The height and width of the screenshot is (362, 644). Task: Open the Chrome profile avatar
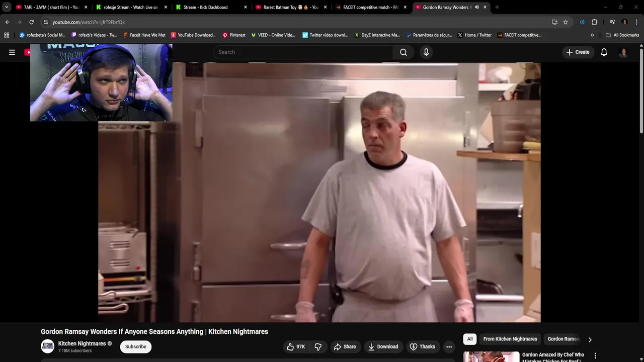tap(624, 22)
